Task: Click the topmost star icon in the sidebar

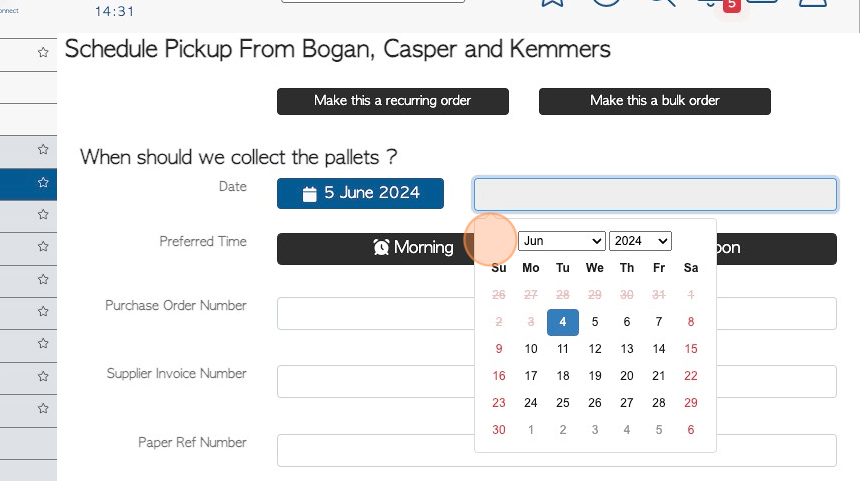Action: (x=43, y=52)
